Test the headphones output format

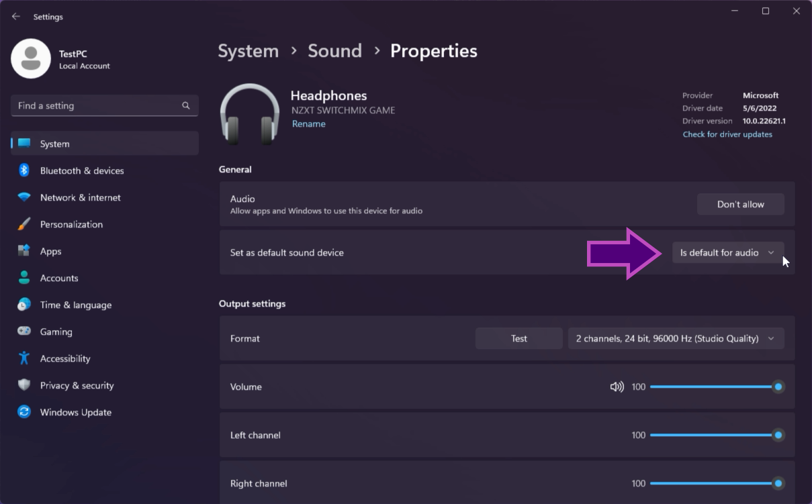coord(519,338)
